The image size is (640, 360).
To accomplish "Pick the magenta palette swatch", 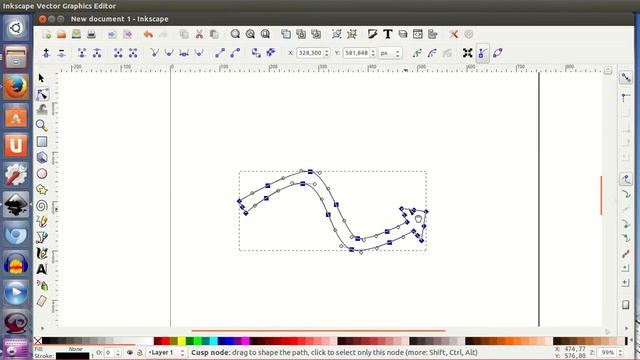I will [x=246, y=341].
